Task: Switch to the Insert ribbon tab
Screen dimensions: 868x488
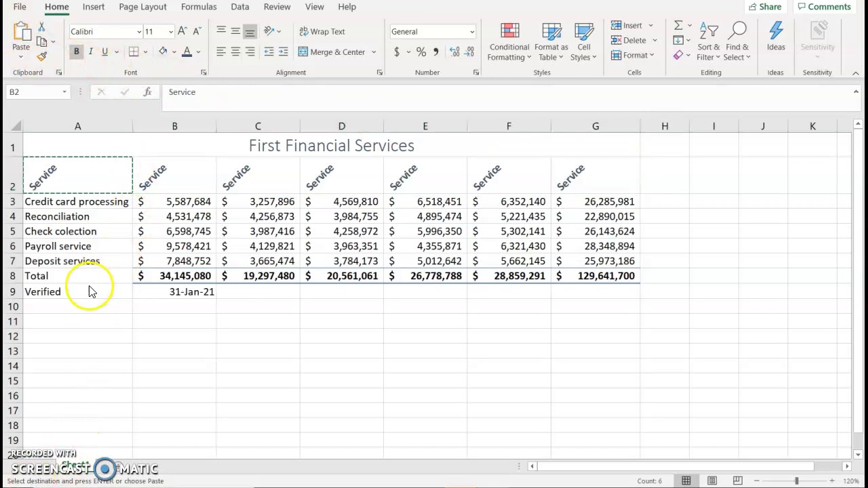Action: [94, 7]
